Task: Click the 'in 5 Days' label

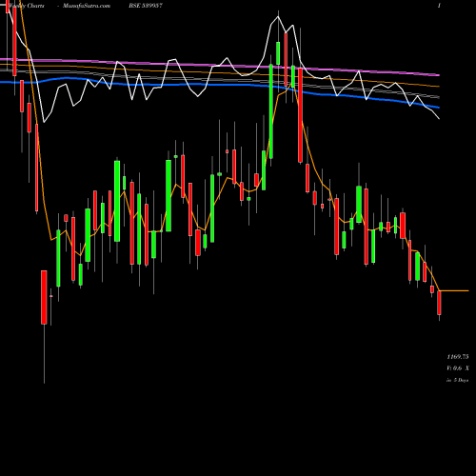Action: click(x=458, y=380)
